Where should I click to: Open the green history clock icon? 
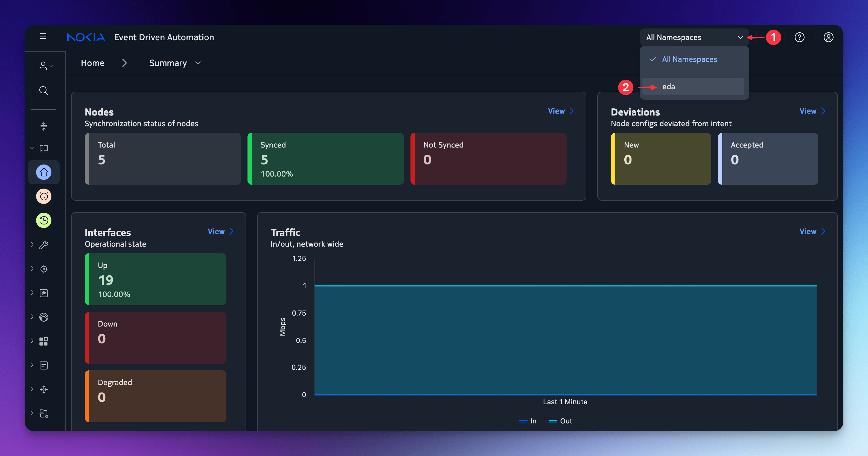click(x=44, y=220)
